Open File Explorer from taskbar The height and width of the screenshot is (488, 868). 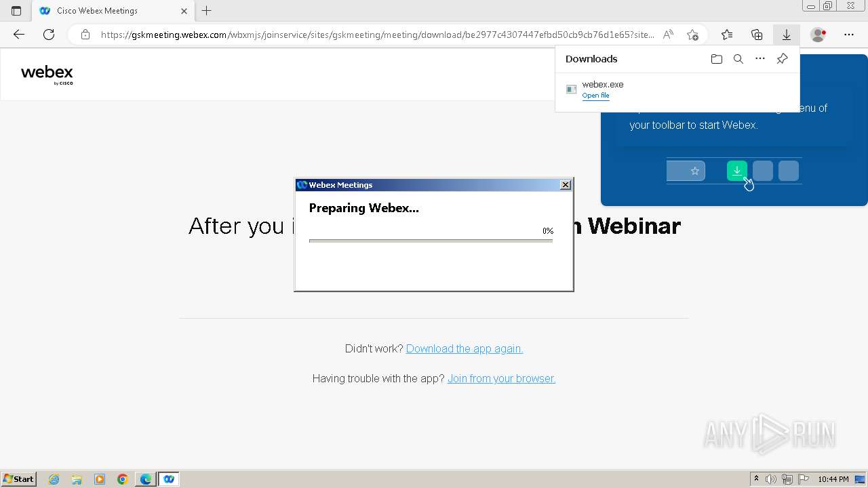pos(77,479)
